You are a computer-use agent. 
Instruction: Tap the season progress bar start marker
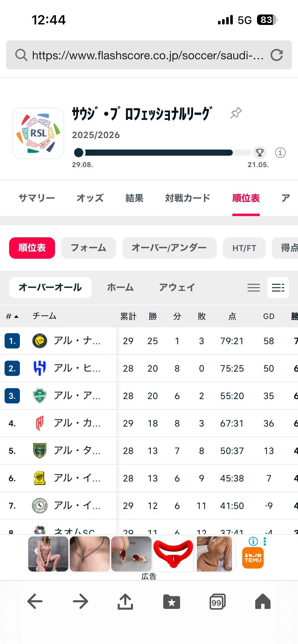79,153
